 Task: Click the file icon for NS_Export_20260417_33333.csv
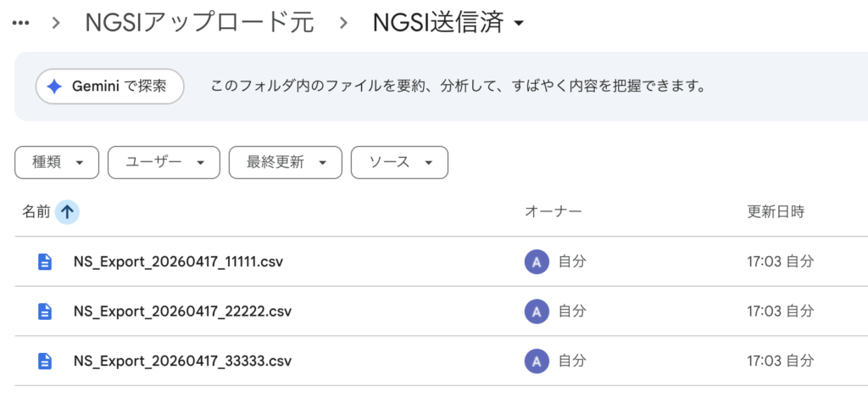45,361
